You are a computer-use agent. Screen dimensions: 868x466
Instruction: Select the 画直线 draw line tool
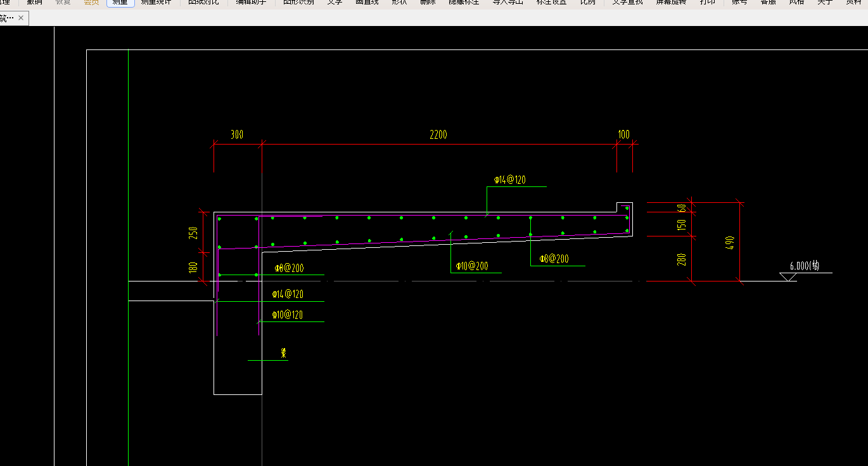[367, 2]
